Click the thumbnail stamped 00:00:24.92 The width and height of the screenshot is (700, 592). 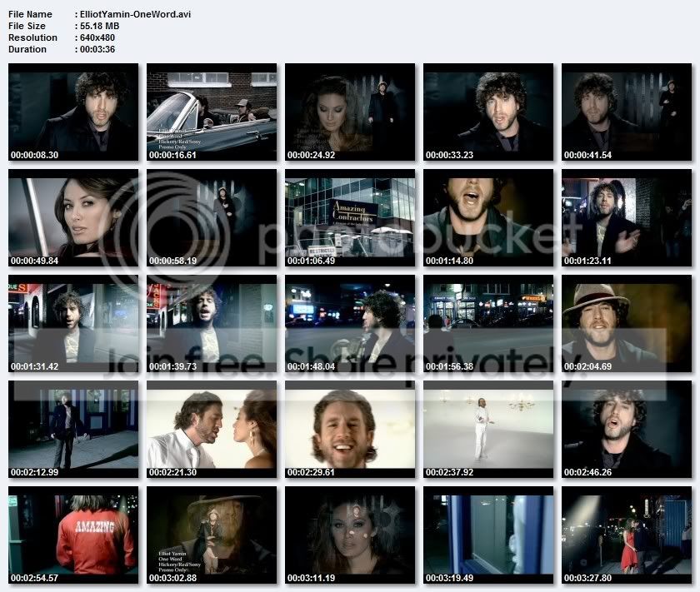tap(350, 112)
